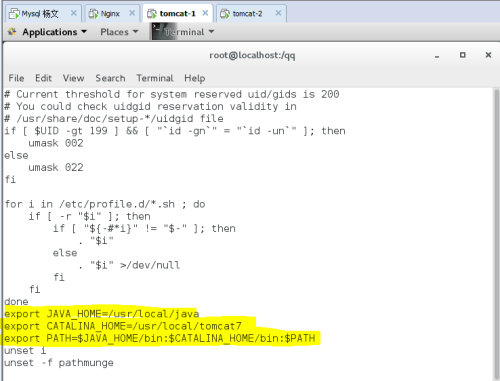Click the '# Current threshold for system' comment line
Screen dimensions: 500x381
click(x=172, y=94)
